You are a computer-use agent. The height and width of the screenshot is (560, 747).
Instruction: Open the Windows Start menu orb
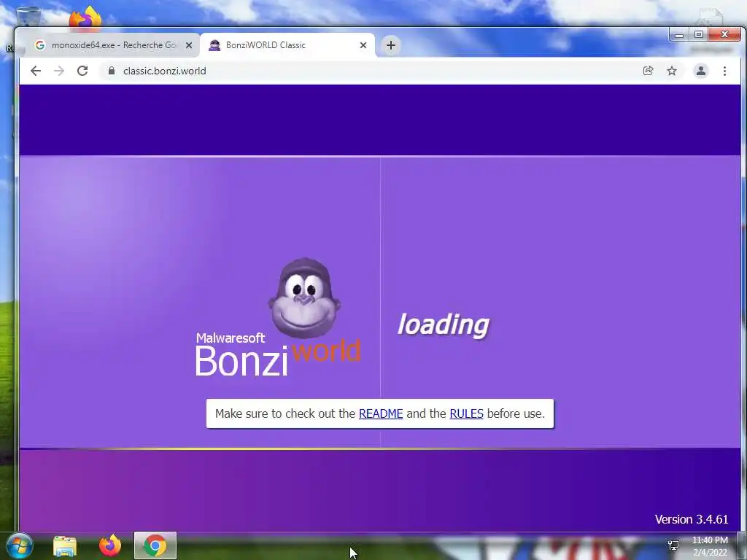[x=20, y=545]
